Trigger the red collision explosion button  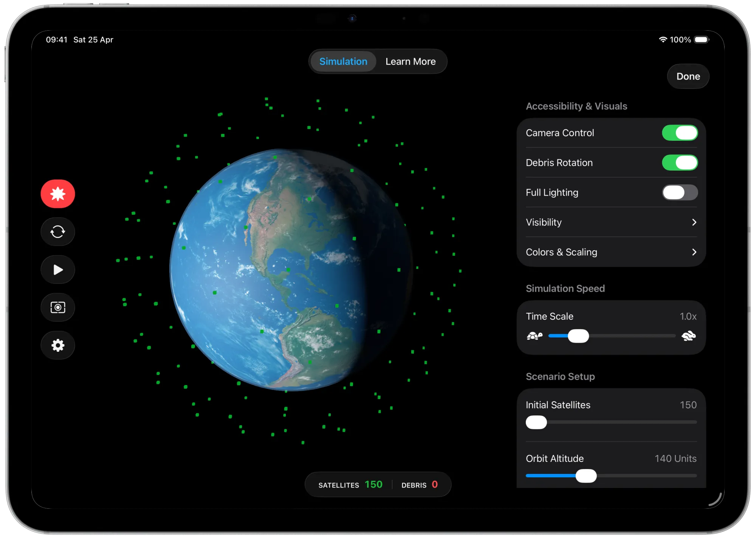[x=57, y=194]
